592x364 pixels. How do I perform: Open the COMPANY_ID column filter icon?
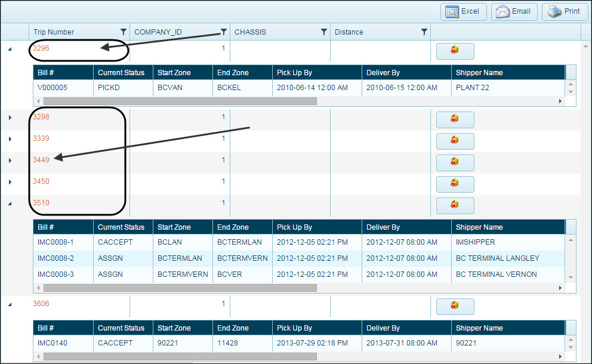224,32
